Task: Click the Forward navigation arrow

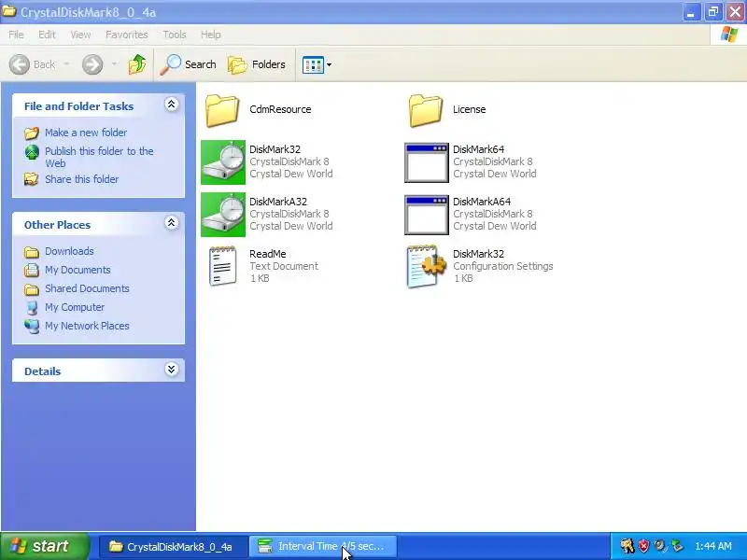Action: [92, 64]
